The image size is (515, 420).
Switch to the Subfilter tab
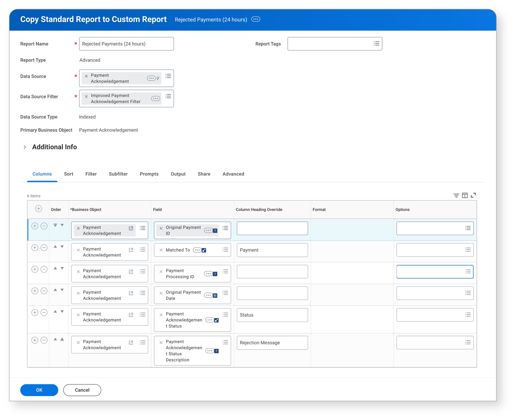118,174
